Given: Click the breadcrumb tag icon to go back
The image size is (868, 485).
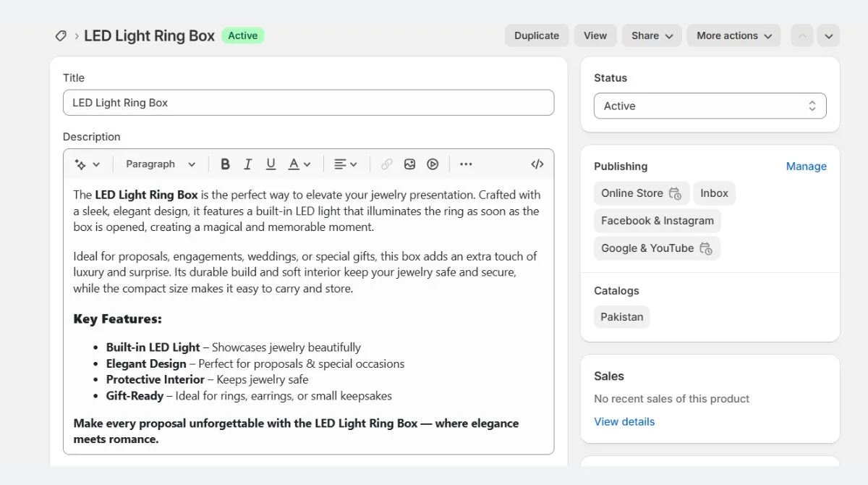Looking at the screenshot, I should pyautogui.click(x=61, y=35).
